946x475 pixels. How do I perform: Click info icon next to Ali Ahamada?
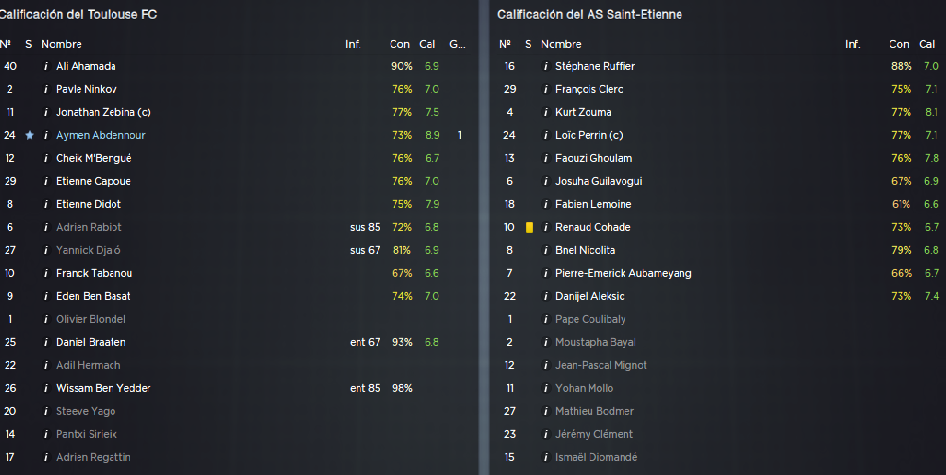46,66
